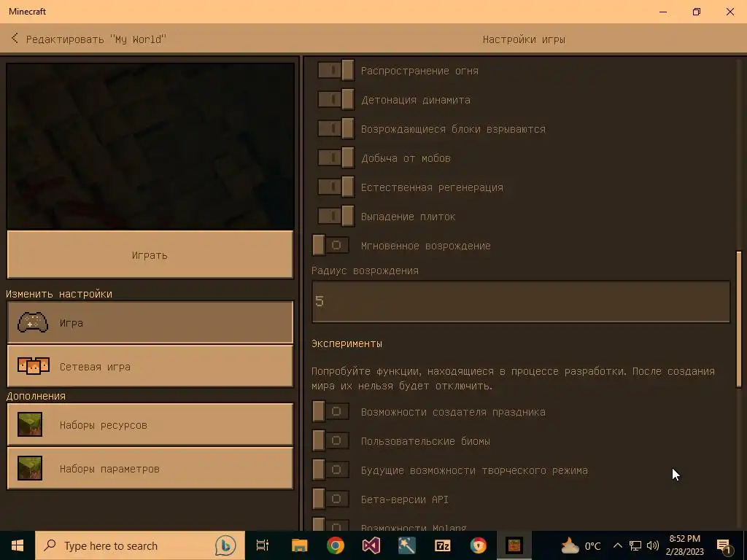Viewport: 747px width, 560px height.
Task: Minimize the Minecraft window
Action: tap(663, 12)
